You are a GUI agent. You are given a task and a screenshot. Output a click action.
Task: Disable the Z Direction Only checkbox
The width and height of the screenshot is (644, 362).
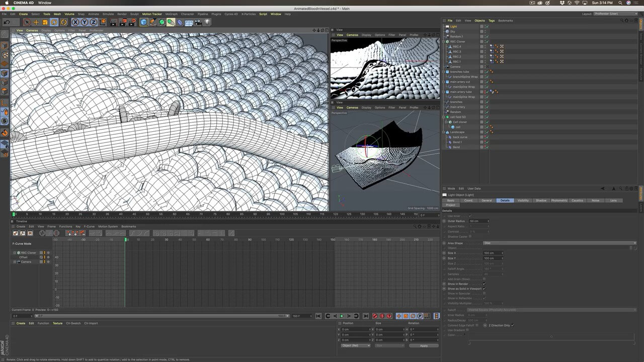512,325
